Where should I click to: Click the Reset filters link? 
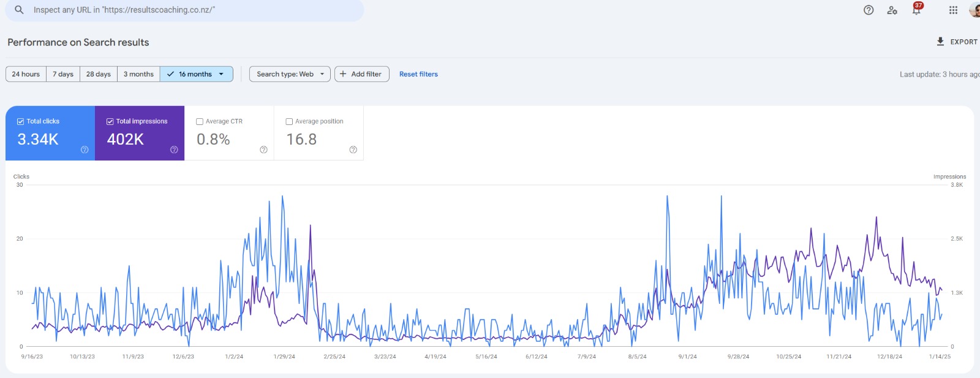(418, 74)
